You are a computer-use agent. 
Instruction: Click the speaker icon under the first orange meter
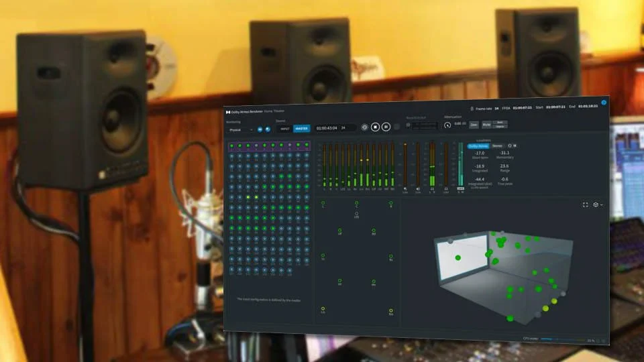(x=405, y=190)
